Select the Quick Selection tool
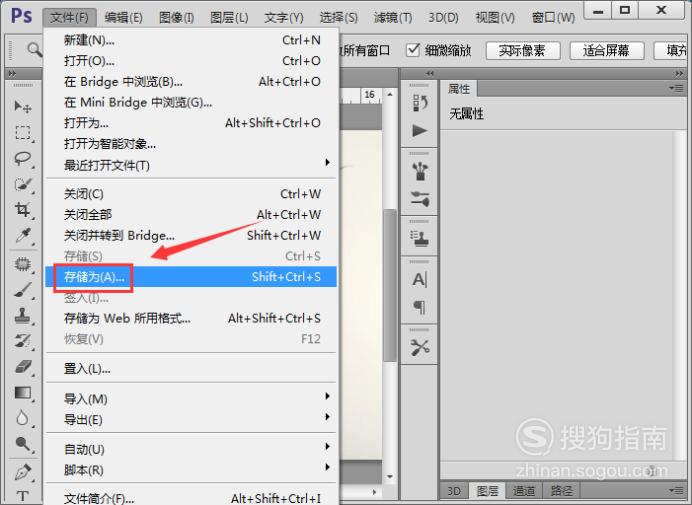 click(23, 185)
